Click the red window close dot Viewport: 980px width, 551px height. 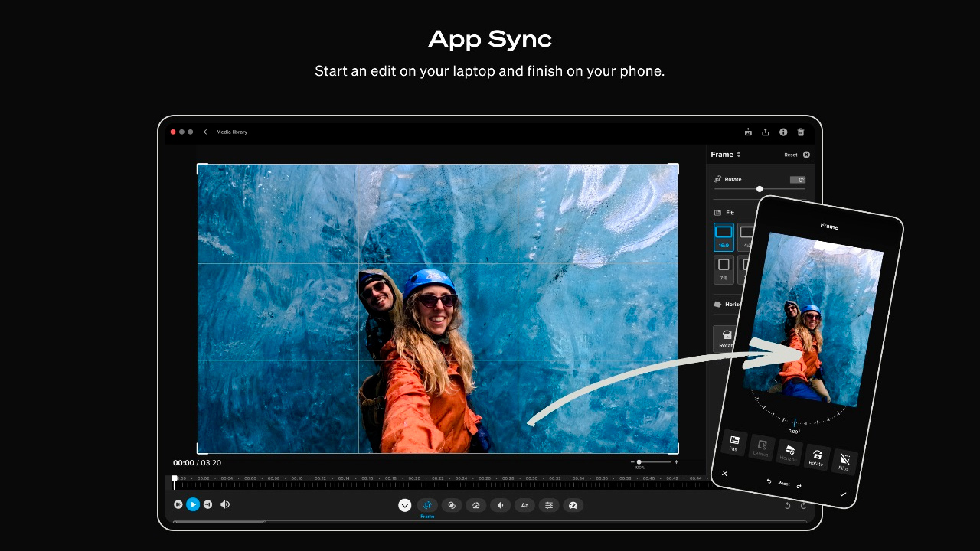tap(174, 132)
